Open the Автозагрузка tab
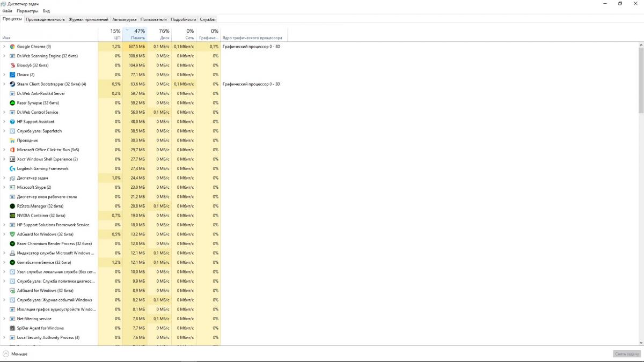Viewport: 644px width, 362px height. tap(125, 19)
